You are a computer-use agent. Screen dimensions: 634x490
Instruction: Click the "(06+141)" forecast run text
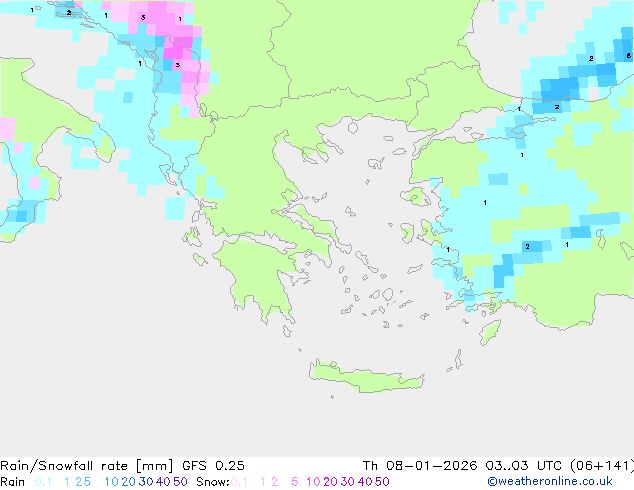click(x=602, y=466)
